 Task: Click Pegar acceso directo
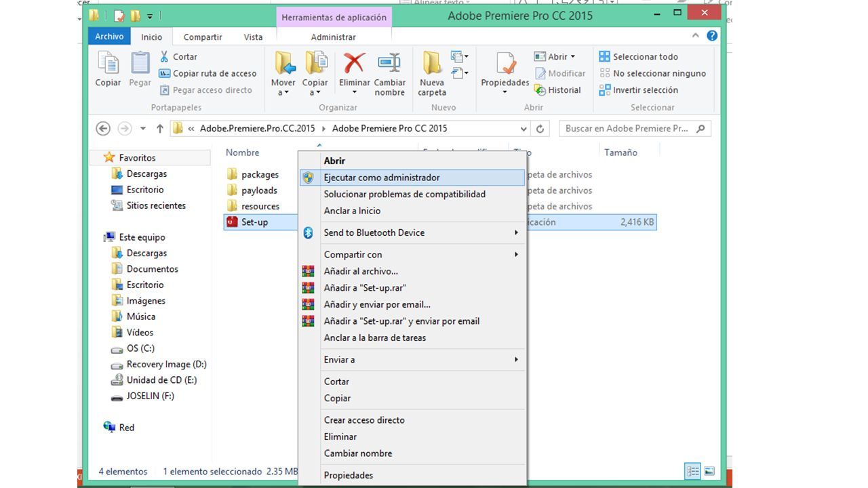pos(205,89)
